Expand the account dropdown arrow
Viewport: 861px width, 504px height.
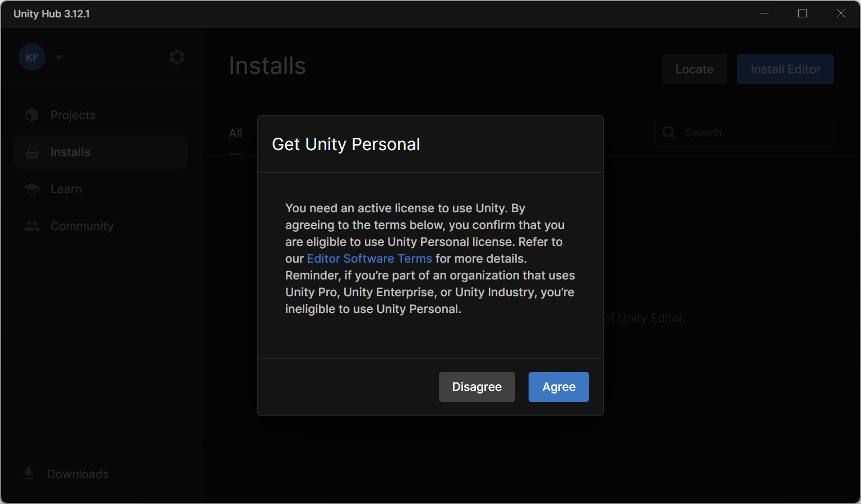point(59,57)
